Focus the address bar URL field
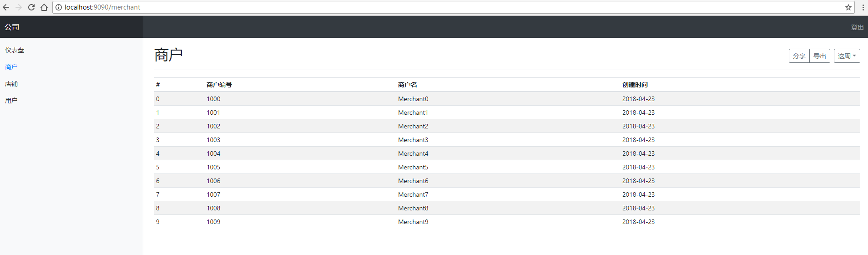The height and width of the screenshot is (255, 868). 409,7
